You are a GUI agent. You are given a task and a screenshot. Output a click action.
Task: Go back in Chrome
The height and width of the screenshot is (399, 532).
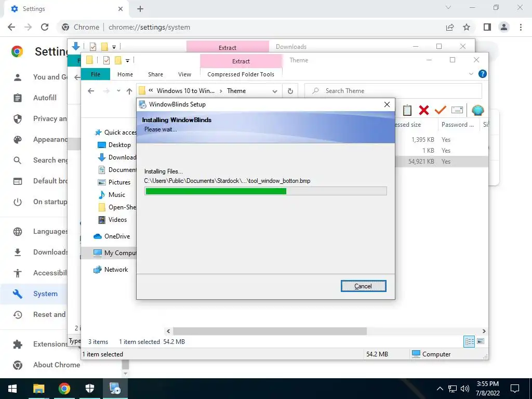11,27
